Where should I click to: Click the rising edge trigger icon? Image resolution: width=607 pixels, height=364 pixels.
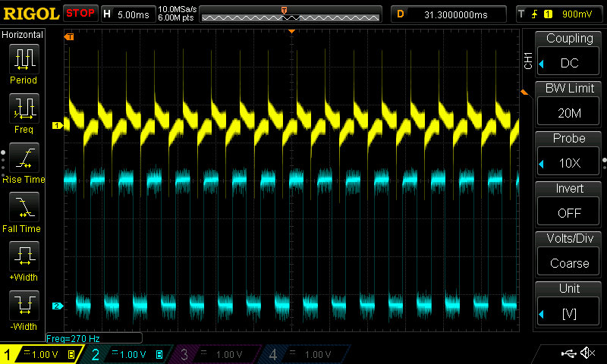tap(534, 14)
